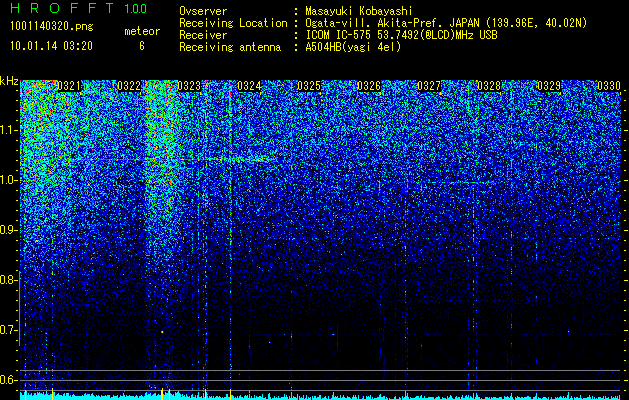Select the file name 1001140320.png
This screenshot has width=629, height=400.
[x=52, y=27]
